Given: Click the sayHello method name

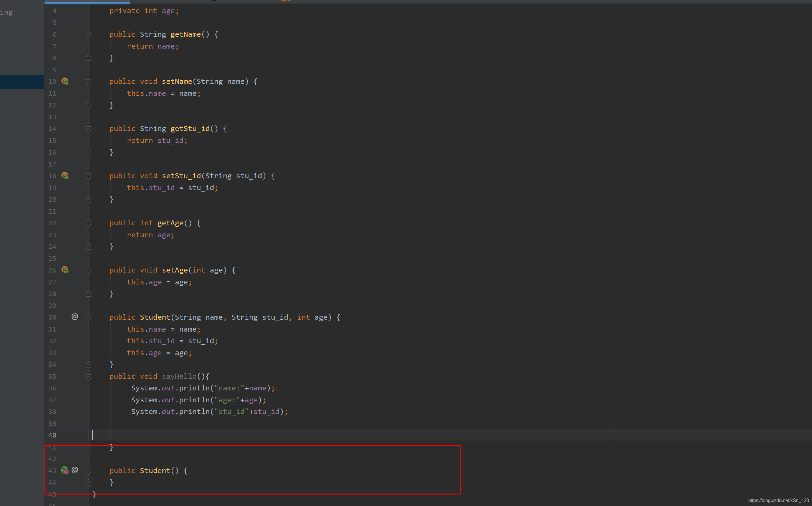Looking at the screenshot, I should point(179,376).
